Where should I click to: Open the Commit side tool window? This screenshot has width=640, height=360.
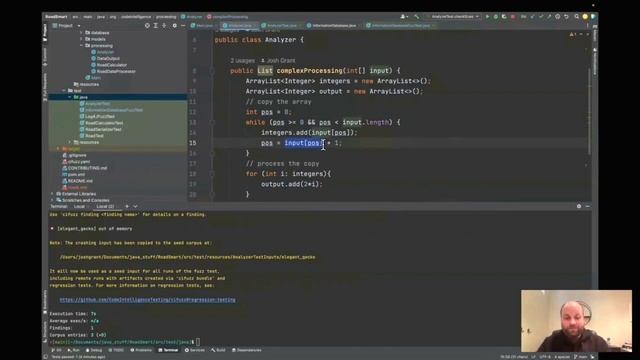45,57
